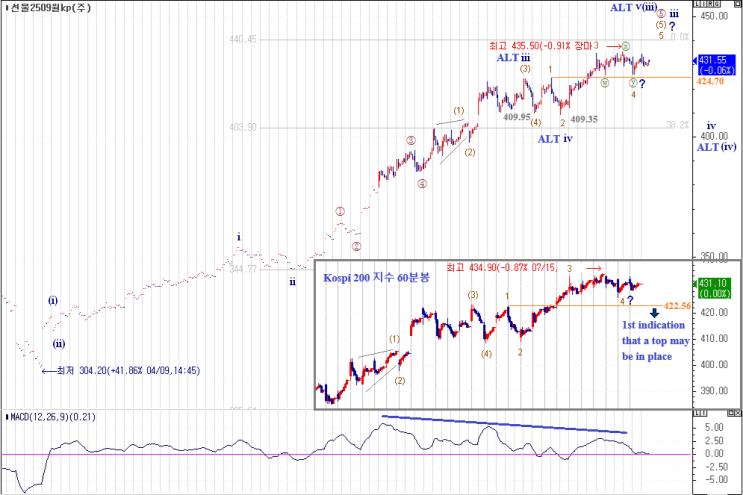The width and height of the screenshot is (743, 495).
Task: Click the II icon atop the main price axis
Action: coord(703,4)
